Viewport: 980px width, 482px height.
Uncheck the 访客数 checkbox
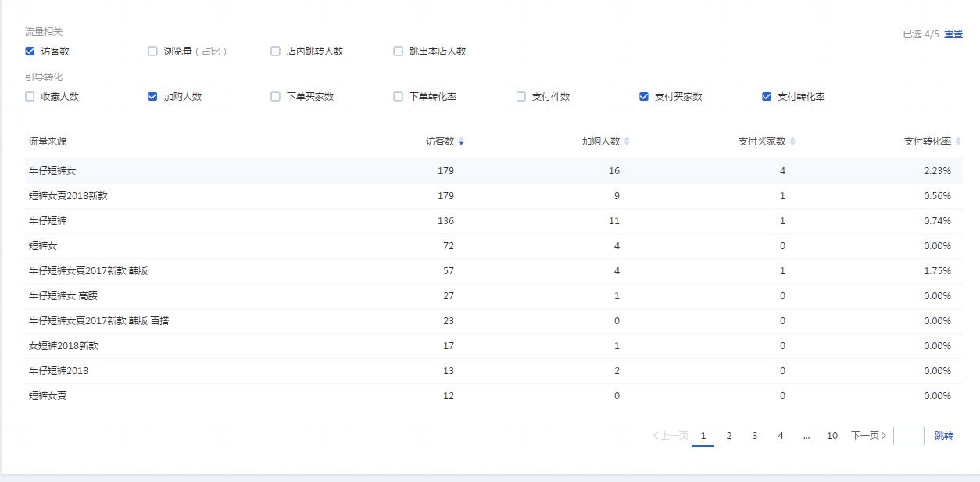pyautogui.click(x=30, y=52)
